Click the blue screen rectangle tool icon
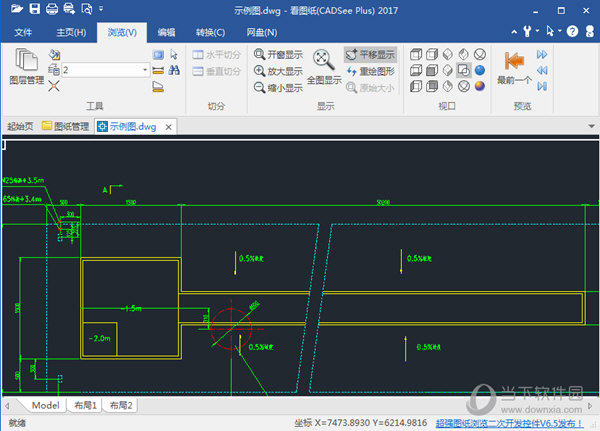The width and height of the screenshot is (600, 431). (158, 55)
